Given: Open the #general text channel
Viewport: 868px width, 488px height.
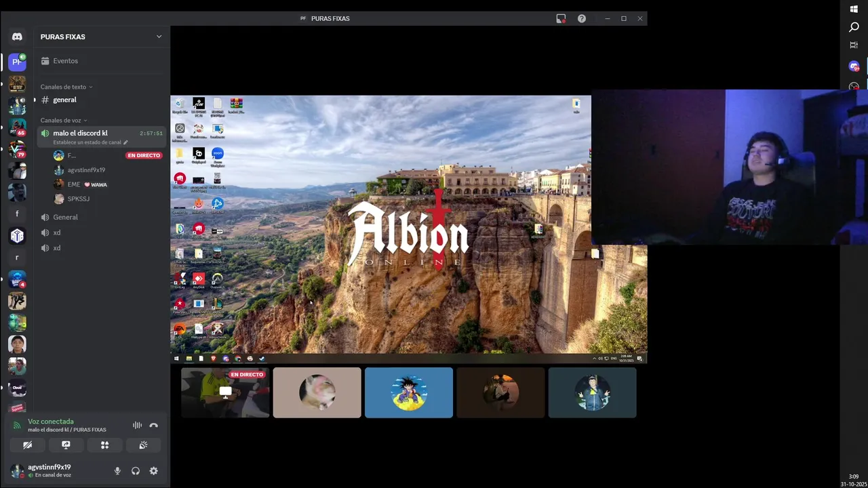Looking at the screenshot, I should (102, 100).
